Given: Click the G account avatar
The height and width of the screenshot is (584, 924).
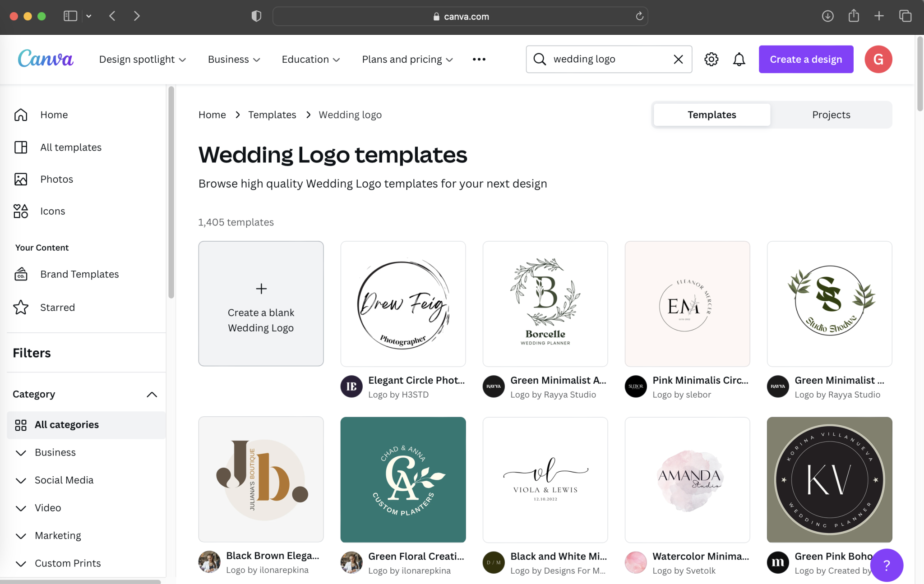Looking at the screenshot, I should pos(878,59).
